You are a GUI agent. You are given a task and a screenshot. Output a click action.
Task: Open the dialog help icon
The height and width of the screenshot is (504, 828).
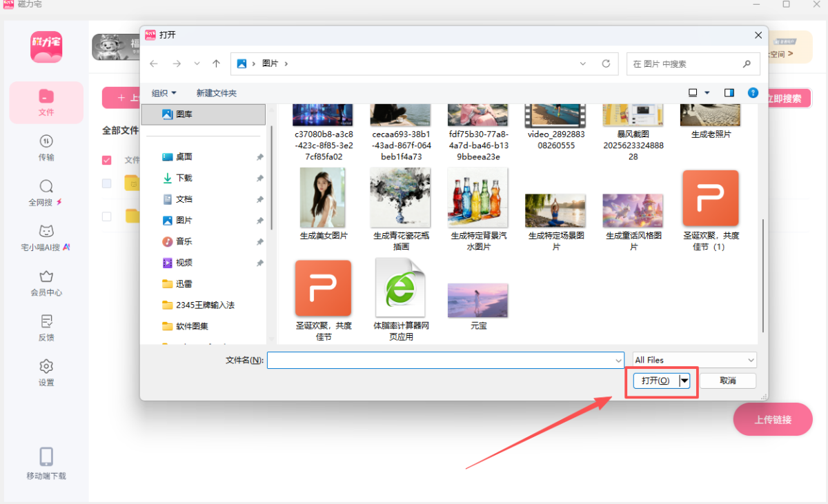coord(753,92)
